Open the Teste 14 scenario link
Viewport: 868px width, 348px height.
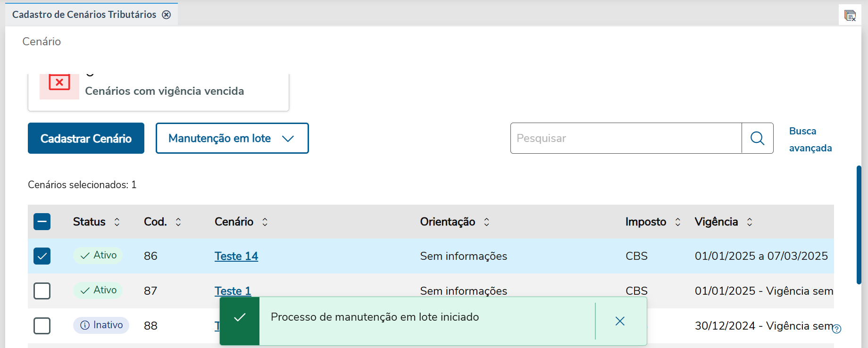tap(236, 256)
